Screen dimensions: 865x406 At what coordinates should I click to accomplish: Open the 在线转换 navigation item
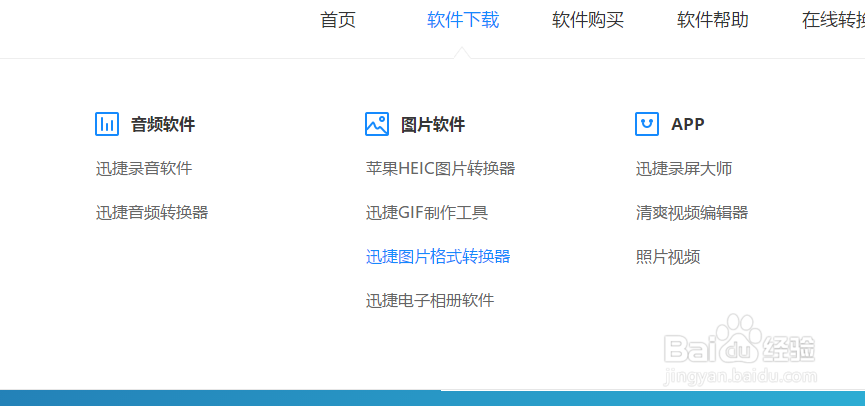coord(834,20)
